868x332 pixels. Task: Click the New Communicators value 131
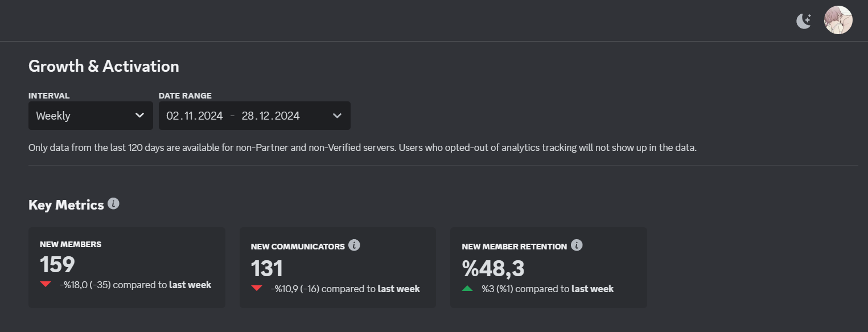pos(267,269)
